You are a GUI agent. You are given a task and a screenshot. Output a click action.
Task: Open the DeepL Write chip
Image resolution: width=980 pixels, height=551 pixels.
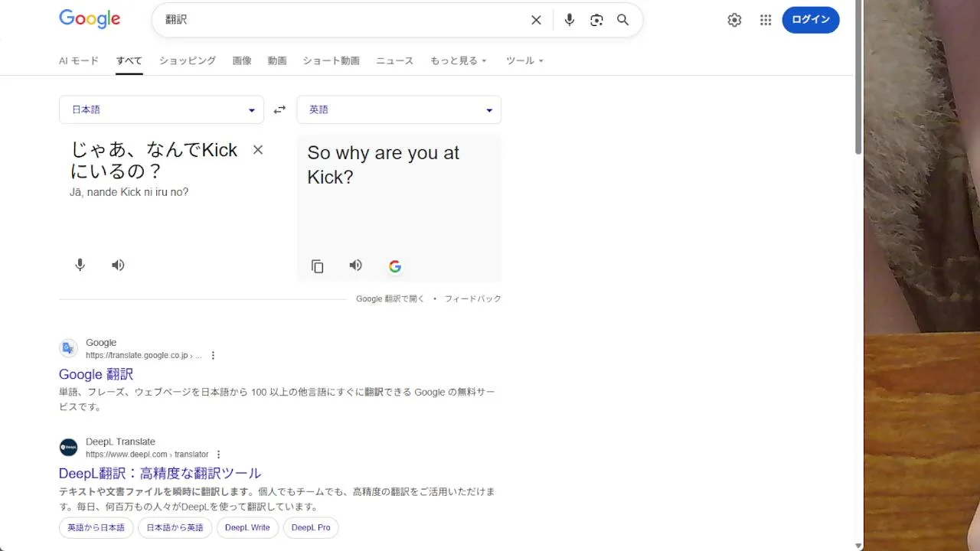(248, 528)
